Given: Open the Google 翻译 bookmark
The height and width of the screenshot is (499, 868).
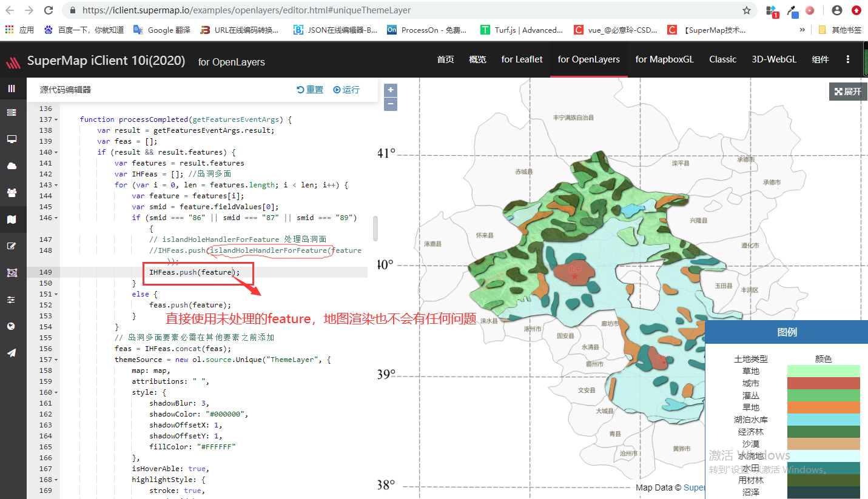Looking at the screenshot, I should click(x=162, y=30).
